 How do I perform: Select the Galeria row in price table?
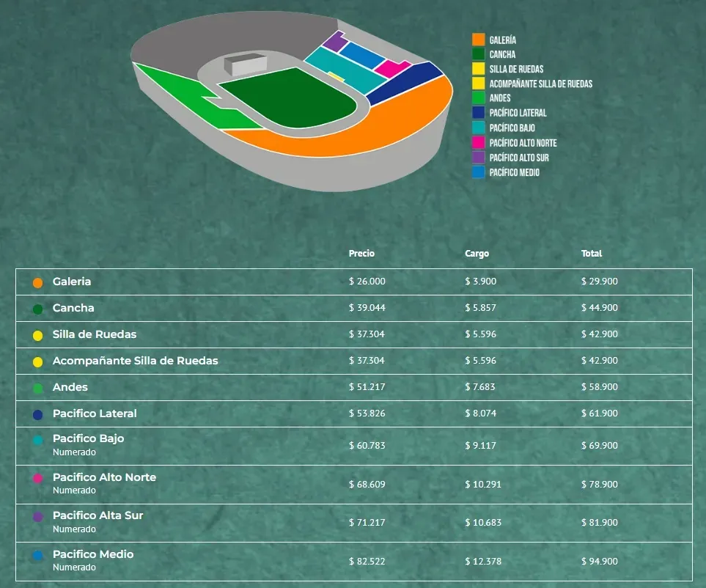tap(354, 282)
